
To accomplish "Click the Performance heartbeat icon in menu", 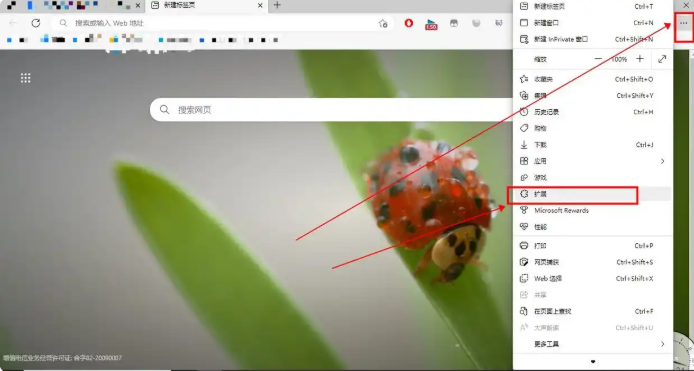I will tap(524, 227).
